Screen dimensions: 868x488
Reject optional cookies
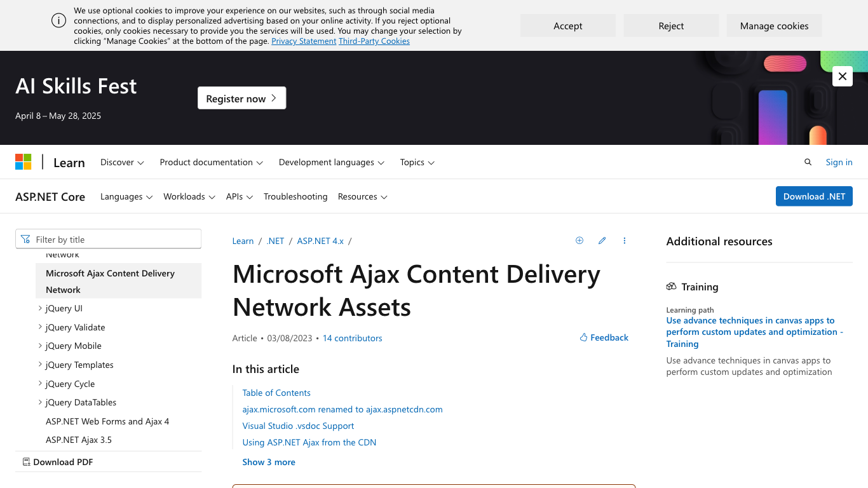pos(671,25)
